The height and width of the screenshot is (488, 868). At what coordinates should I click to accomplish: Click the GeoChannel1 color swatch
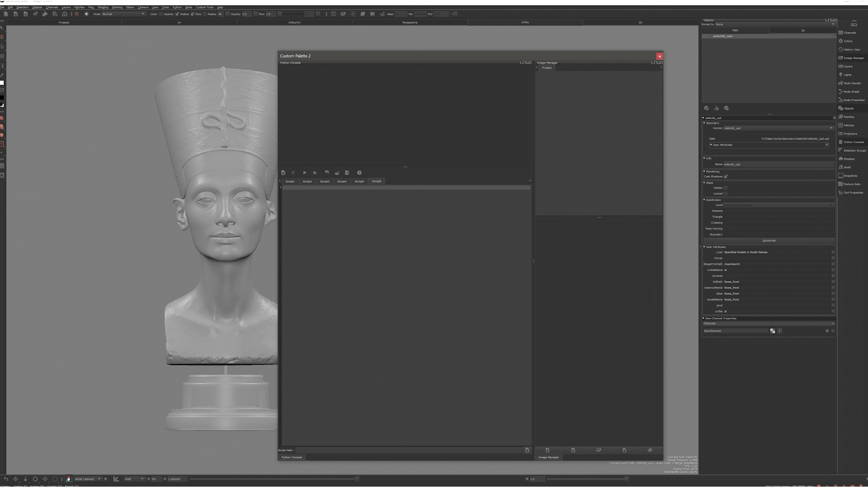(773, 331)
